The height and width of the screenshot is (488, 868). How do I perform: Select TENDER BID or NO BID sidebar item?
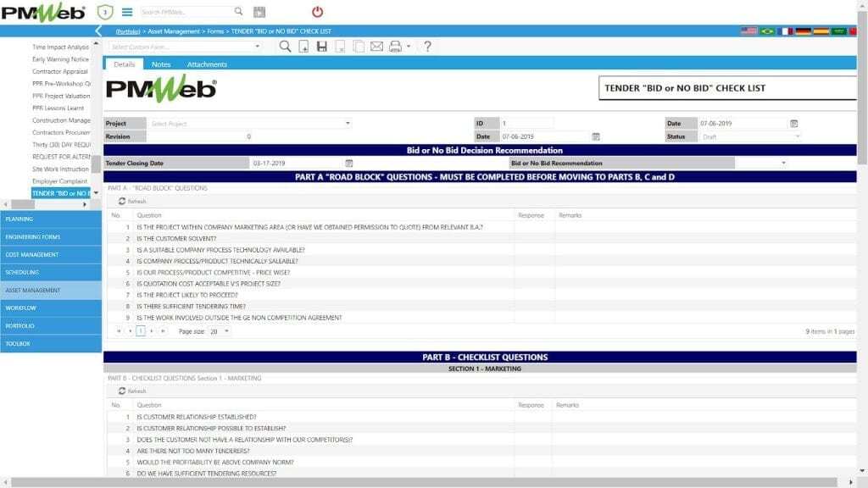pyautogui.click(x=61, y=193)
